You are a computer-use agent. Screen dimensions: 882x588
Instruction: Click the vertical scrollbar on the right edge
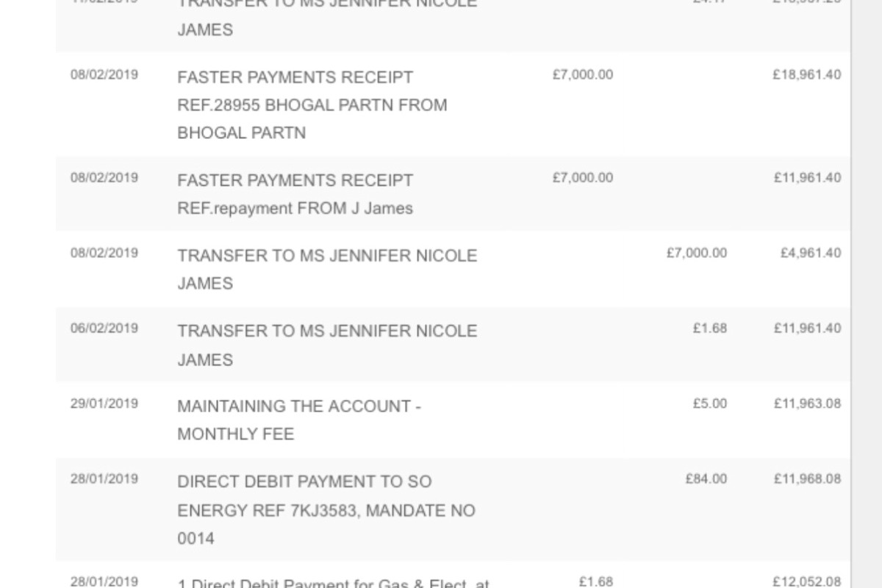867,294
